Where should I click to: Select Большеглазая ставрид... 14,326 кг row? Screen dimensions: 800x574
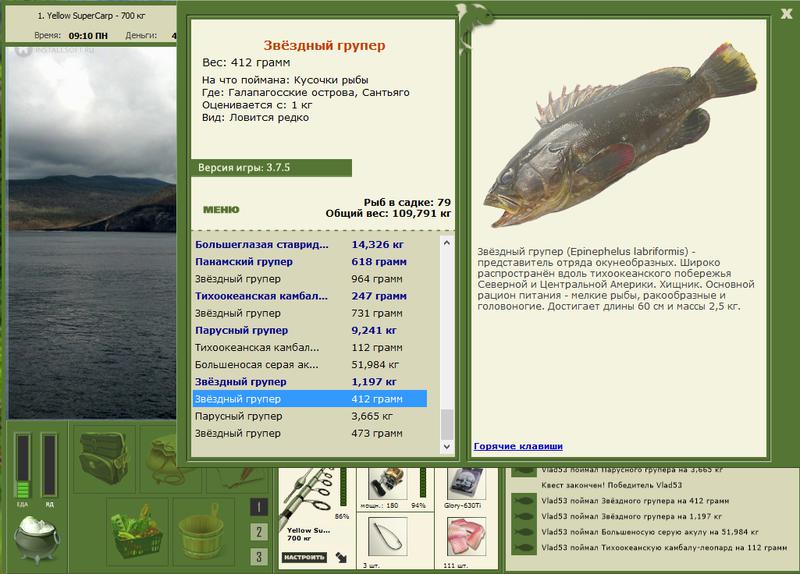(x=310, y=245)
